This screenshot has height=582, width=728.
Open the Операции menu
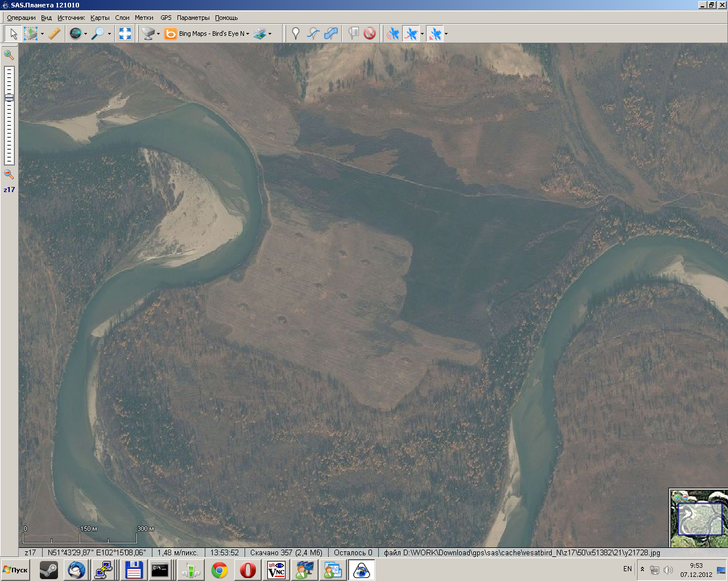pos(21,18)
